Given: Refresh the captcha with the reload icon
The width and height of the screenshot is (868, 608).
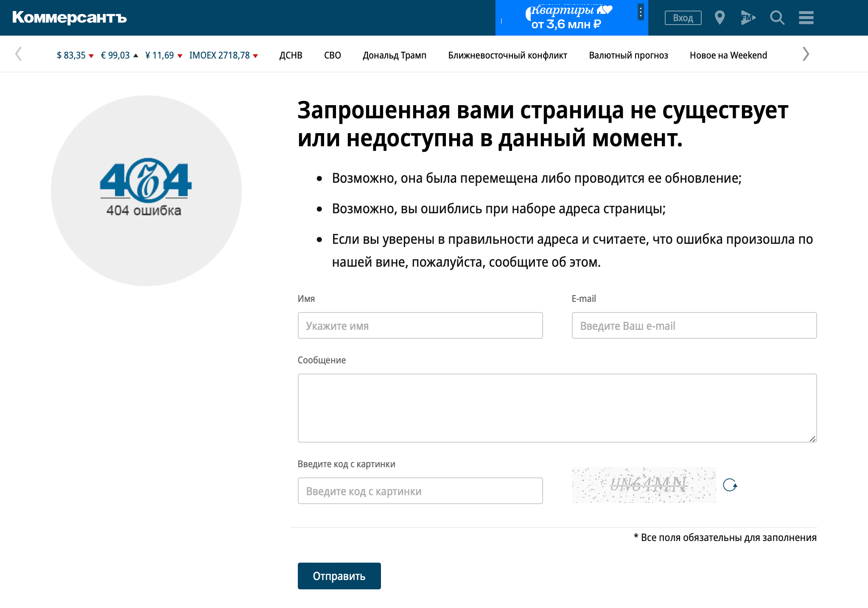Looking at the screenshot, I should tap(730, 485).
